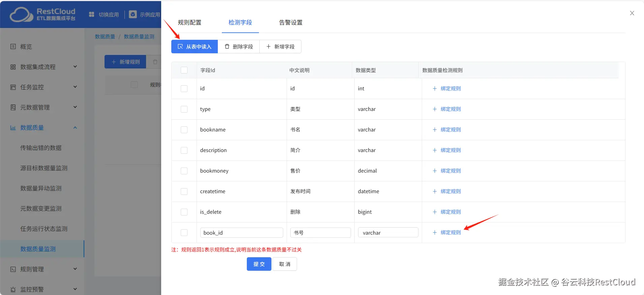The height and width of the screenshot is (295, 644).
Task: Click the 监控预警 alarm icon
Action: click(x=13, y=289)
